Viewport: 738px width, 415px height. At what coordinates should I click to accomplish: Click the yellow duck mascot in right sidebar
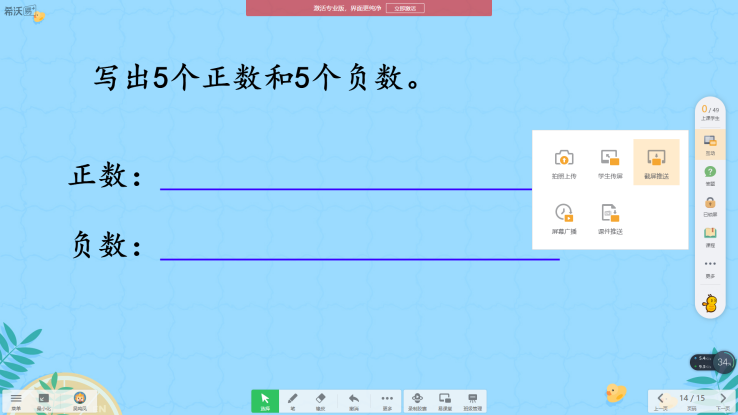710,303
